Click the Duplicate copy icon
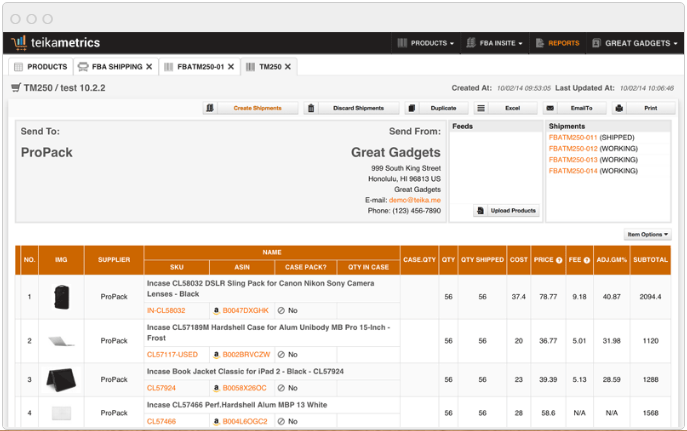 coord(413,108)
